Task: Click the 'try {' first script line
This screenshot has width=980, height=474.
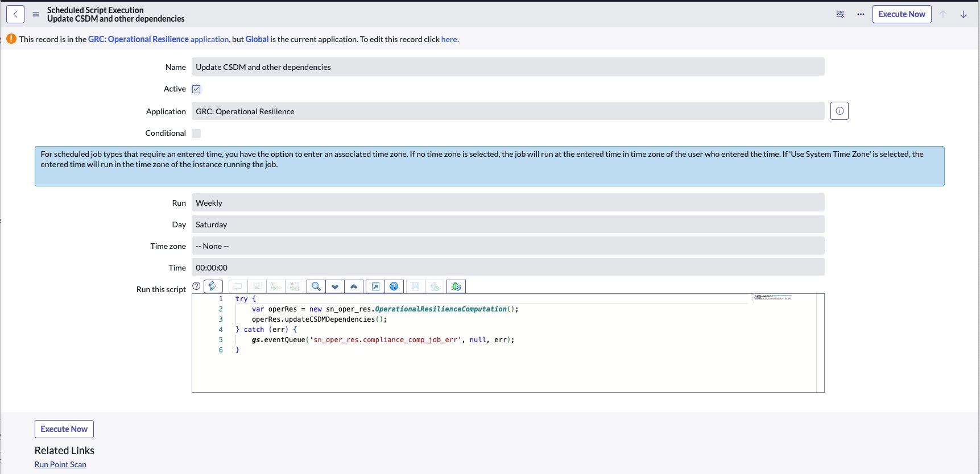Action: 246,299
